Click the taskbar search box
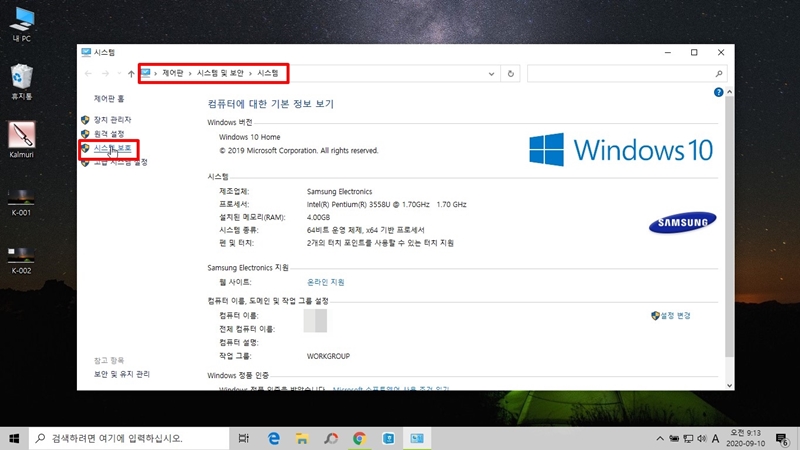 click(x=129, y=438)
